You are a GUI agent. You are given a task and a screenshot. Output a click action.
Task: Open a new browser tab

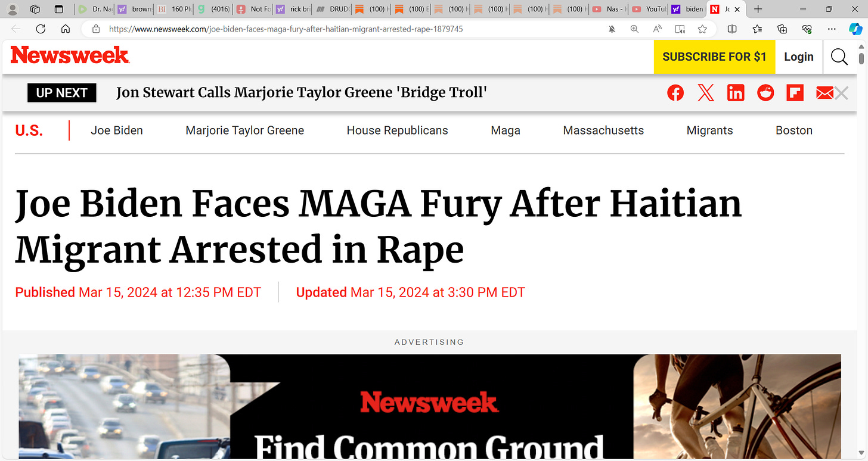click(x=758, y=9)
